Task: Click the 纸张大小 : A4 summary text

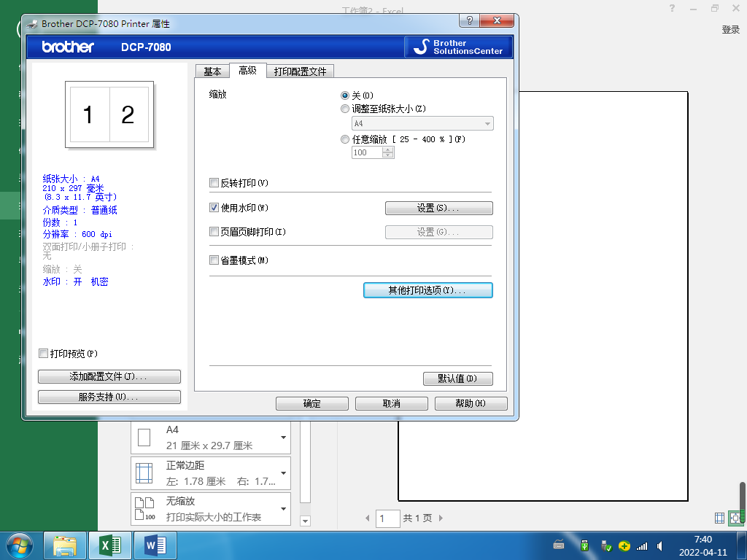Action: (71, 179)
